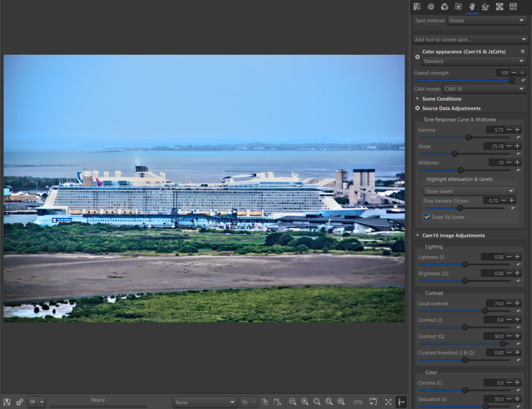Open the Spot method dropdown
This screenshot has height=409, width=532.
(x=486, y=20)
